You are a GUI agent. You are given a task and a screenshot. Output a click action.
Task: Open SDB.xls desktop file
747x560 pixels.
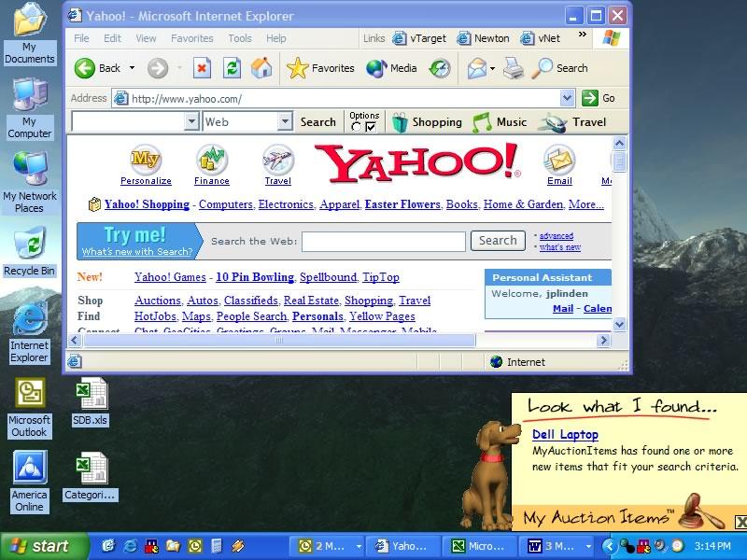90,402
